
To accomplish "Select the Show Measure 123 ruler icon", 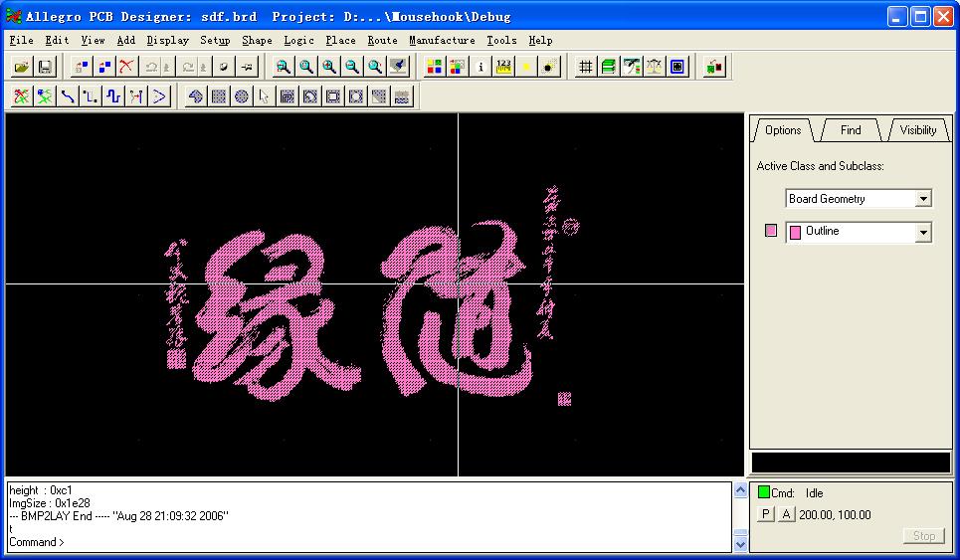I will [504, 66].
